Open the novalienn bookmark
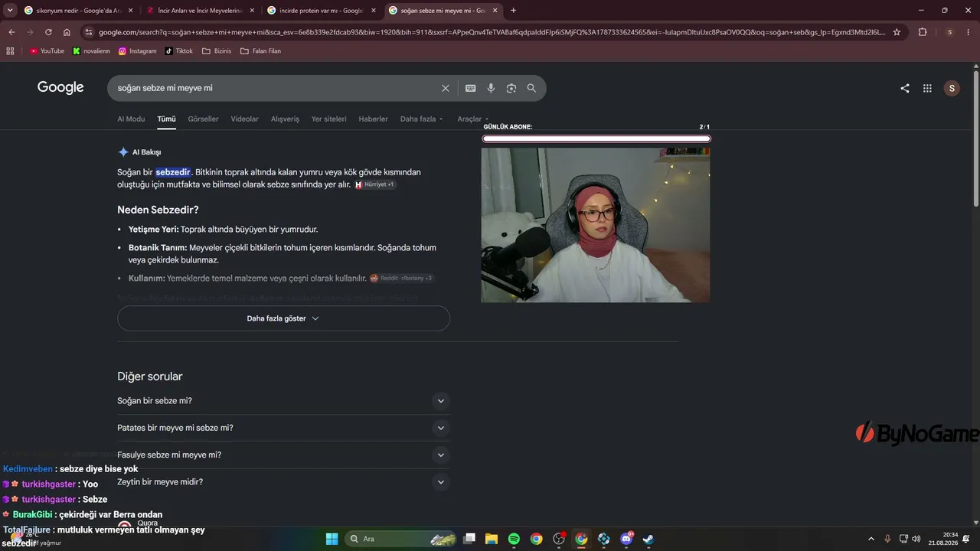The height and width of the screenshot is (551, 980). [x=91, y=51]
